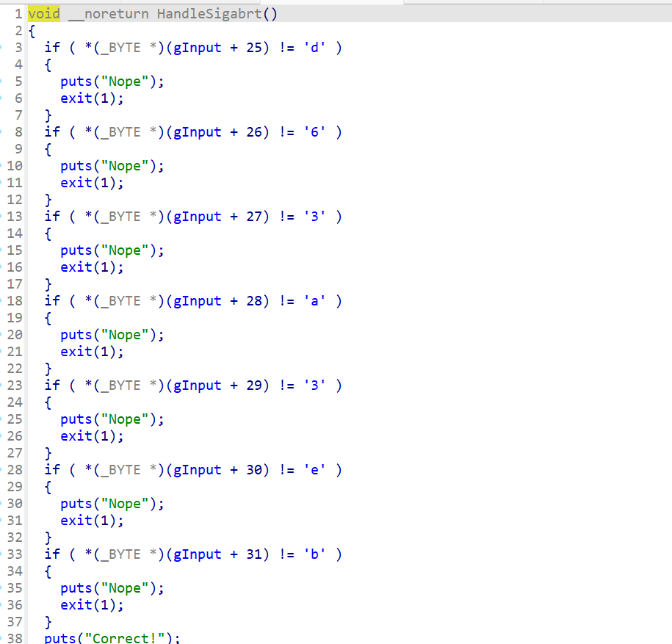Click puts("Nope") on line 15
The image size is (672, 644).
point(109,250)
